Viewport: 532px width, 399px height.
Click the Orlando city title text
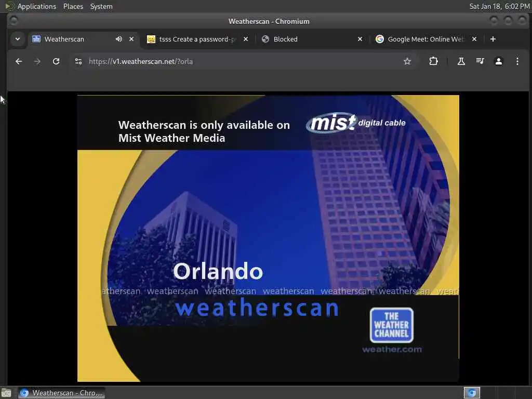click(218, 271)
